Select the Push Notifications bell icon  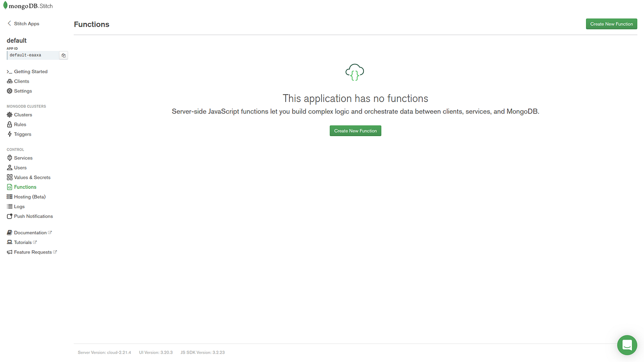tap(9, 215)
